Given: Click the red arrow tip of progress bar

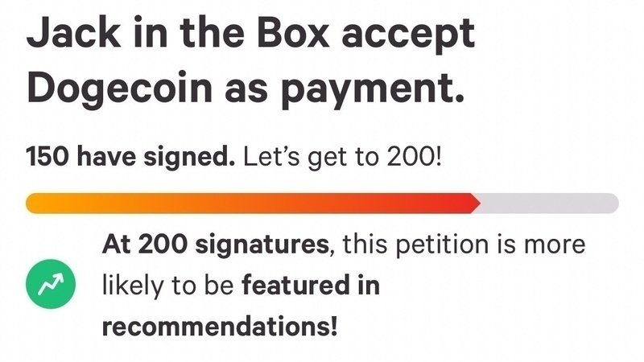Looking at the screenshot, I should (475, 204).
